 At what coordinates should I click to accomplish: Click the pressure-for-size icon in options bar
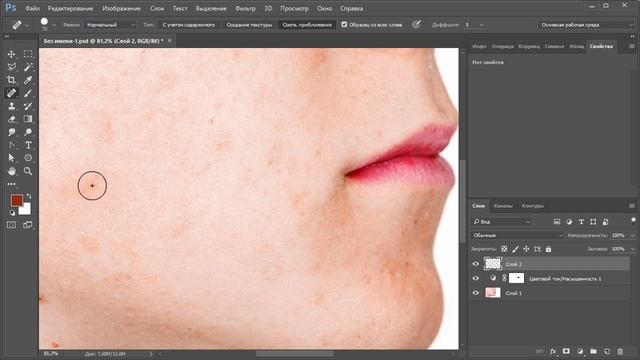(416, 24)
